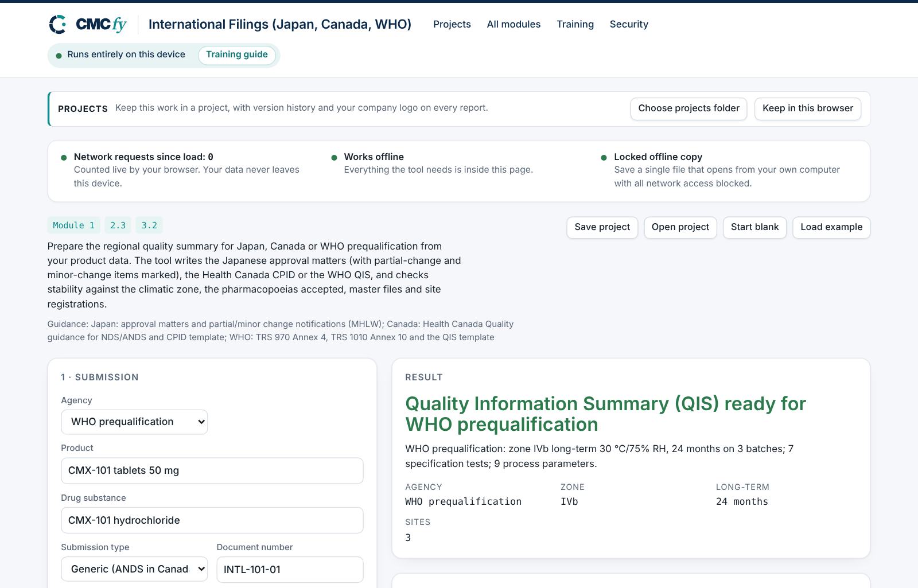The height and width of the screenshot is (588, 918).
Task: Select the Module 1 tag
Action: pos(74,225)
